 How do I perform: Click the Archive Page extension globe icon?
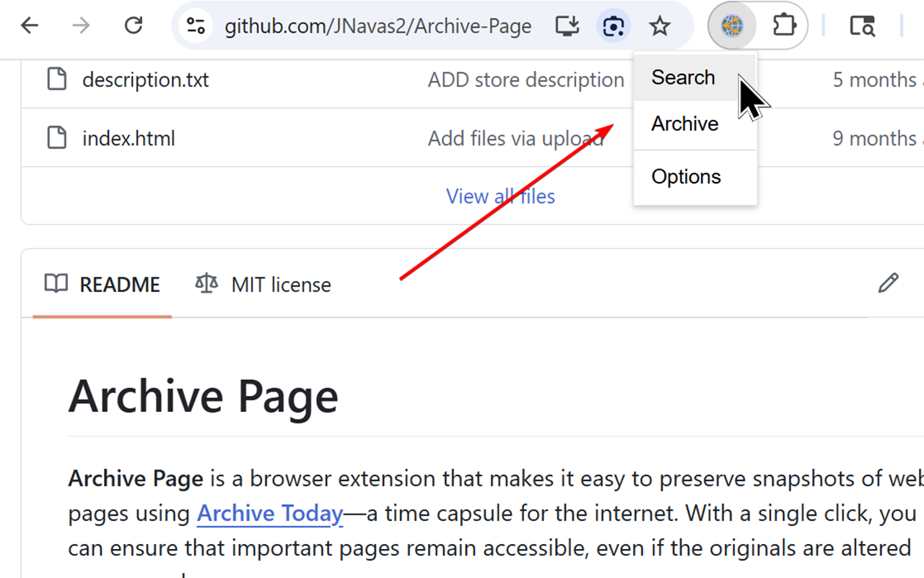(732, 27)
